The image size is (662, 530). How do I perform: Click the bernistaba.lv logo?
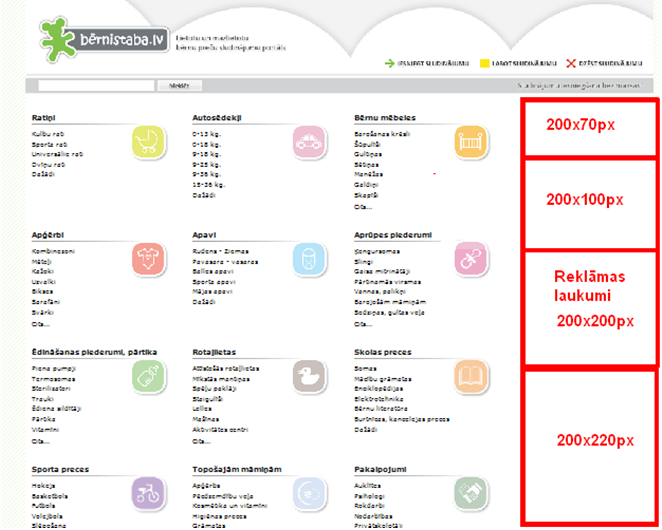[x=104, y=40]
